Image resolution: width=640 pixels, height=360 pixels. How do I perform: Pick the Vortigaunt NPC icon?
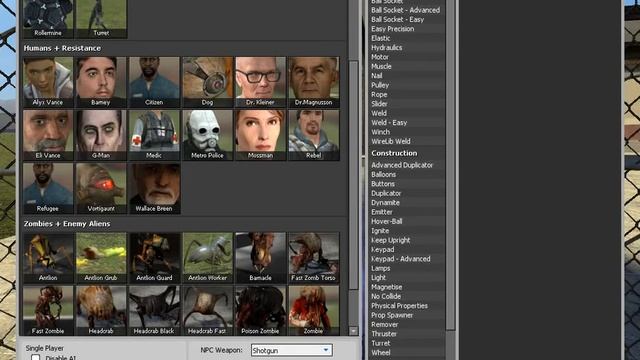tap(101, 188)
